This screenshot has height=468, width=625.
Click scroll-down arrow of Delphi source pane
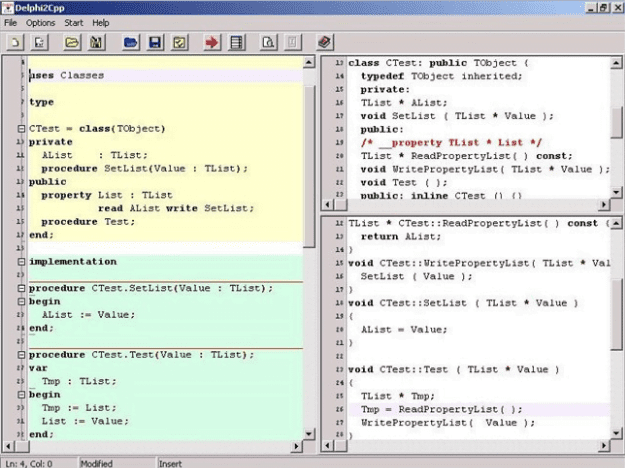(x=309, y=434)
